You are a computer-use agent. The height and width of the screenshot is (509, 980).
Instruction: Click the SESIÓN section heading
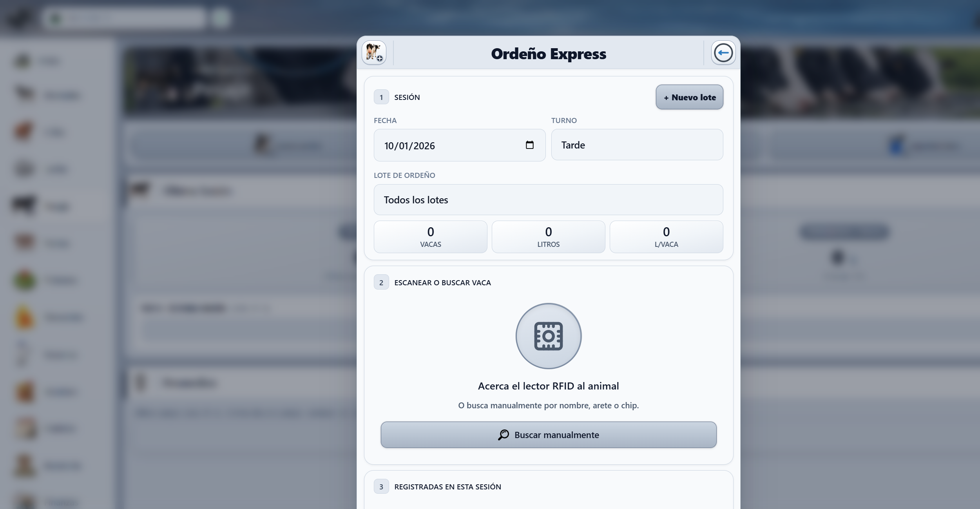407,97
